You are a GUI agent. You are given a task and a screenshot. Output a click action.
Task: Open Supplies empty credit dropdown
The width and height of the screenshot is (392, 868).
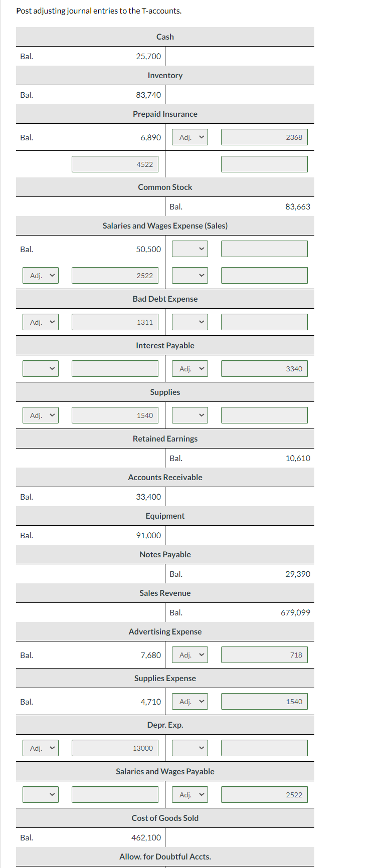tap(190, 415)
